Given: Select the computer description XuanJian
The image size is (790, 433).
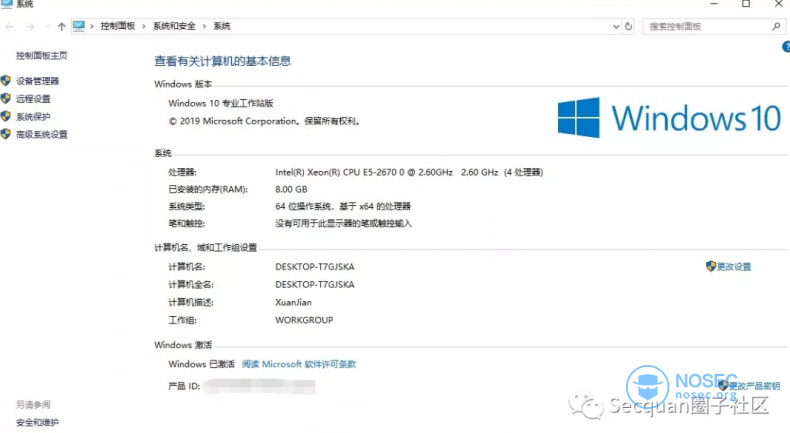Looking at the screenshot, I should (294, 302).
